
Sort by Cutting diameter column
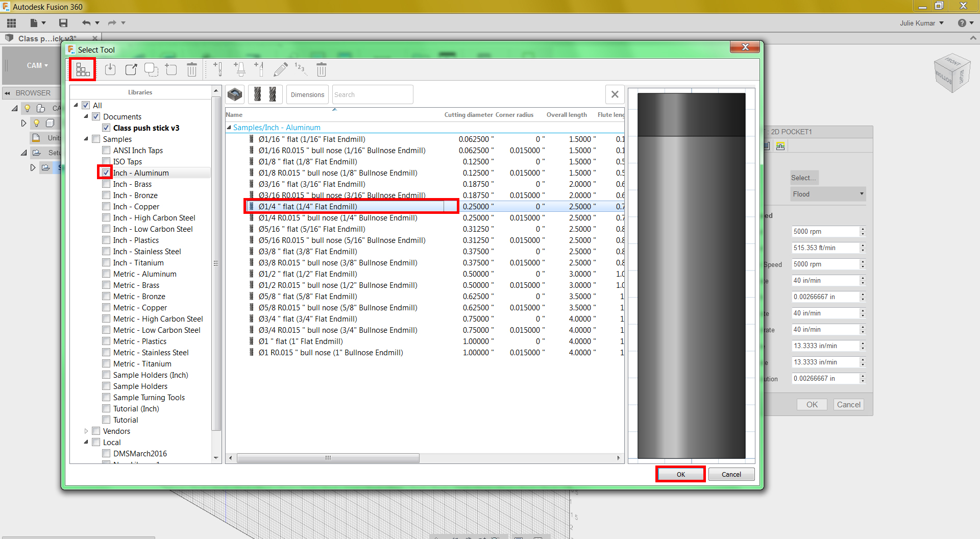point(468,115)
